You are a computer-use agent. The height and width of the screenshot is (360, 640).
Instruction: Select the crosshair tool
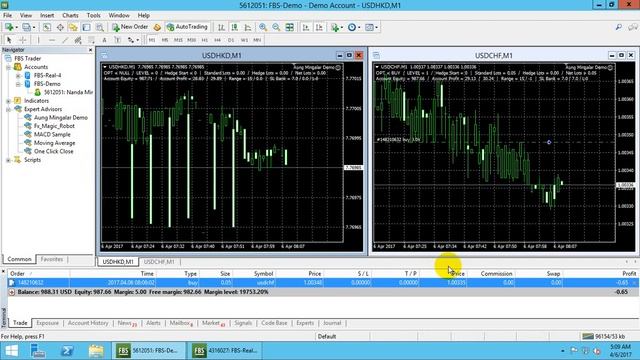(x=23, y=40)
